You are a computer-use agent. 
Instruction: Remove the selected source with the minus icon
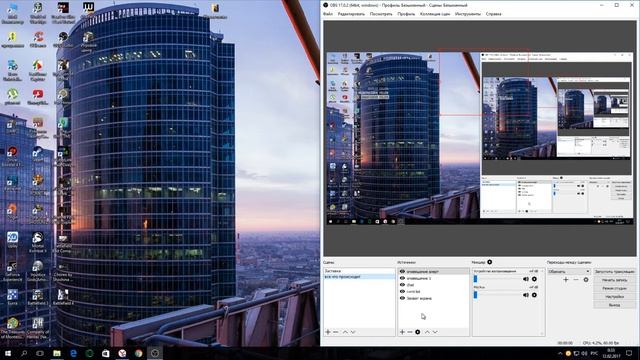tap(410, 332)
